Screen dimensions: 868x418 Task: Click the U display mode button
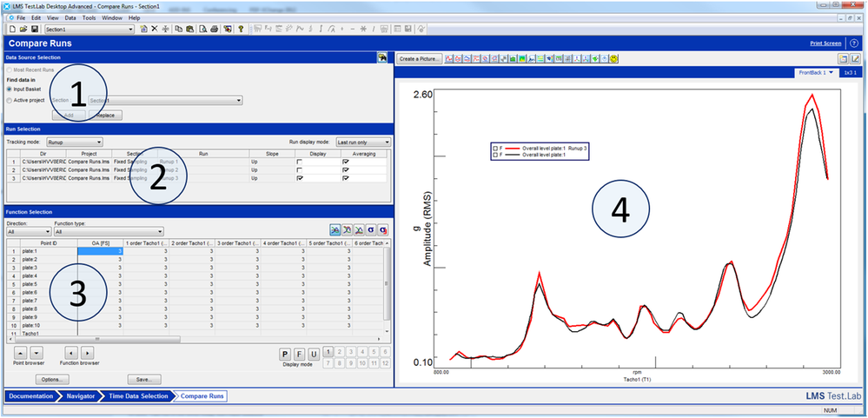pyautogui.click(x=314, y=354)
